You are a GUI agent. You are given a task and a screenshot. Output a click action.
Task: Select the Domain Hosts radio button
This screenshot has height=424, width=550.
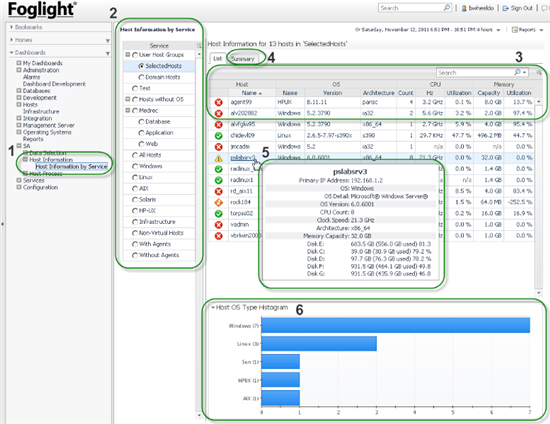141,77
